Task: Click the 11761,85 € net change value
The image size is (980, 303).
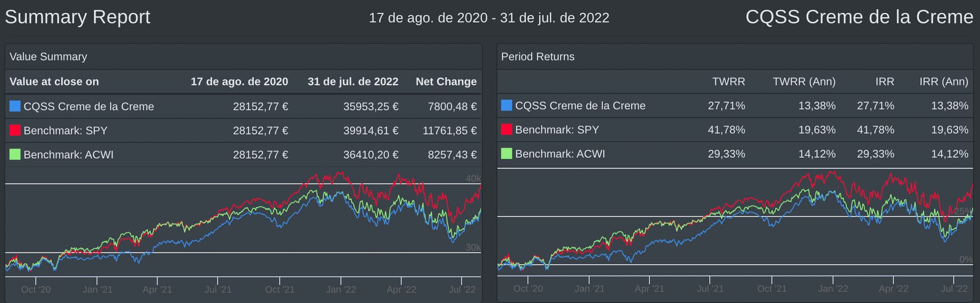Action: coord(450,130)
